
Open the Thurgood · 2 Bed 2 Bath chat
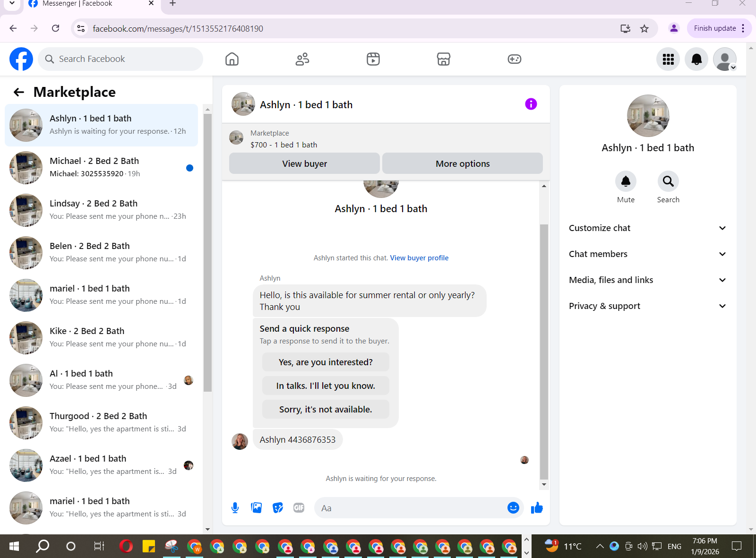[x=101, y=423]
